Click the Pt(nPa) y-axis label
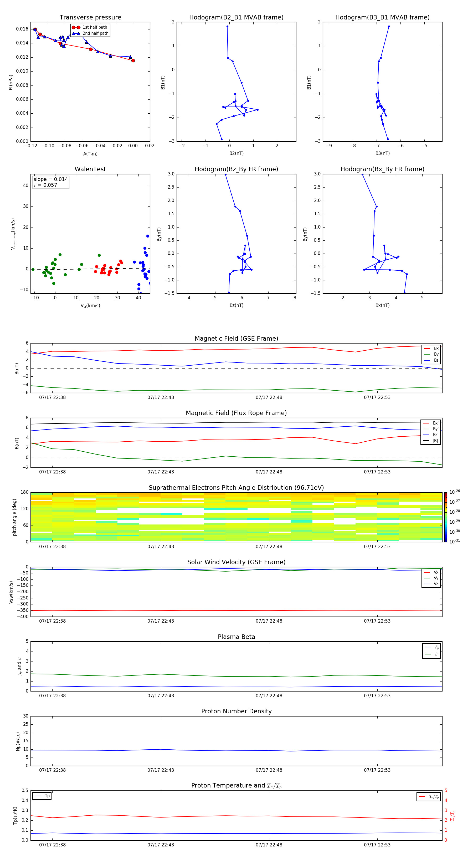 pyautogui.click(x=11, y=82)
